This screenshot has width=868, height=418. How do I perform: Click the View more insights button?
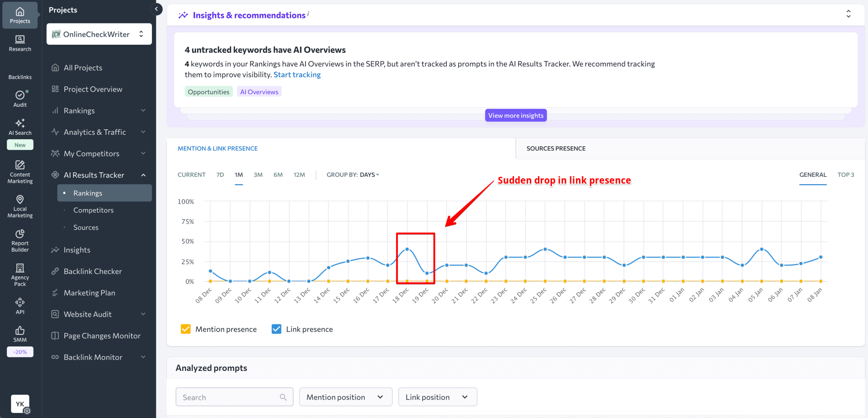pyautogui.click(x=515, y=115)
